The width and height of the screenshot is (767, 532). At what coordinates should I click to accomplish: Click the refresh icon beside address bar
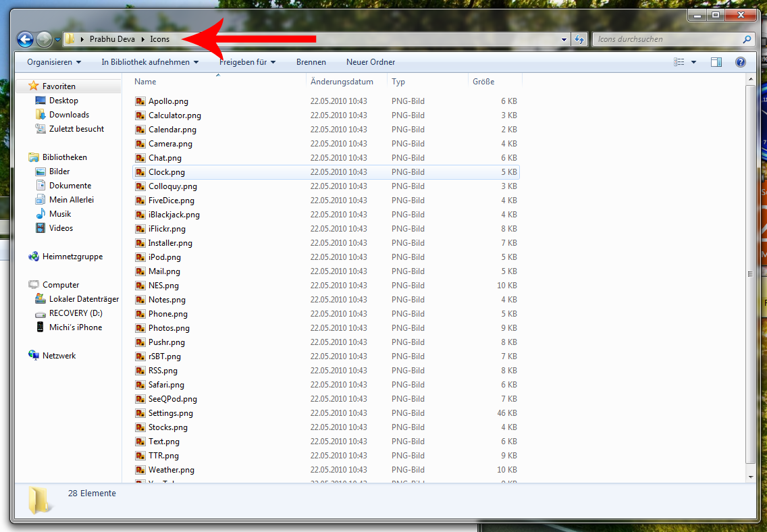coord(579,40)
